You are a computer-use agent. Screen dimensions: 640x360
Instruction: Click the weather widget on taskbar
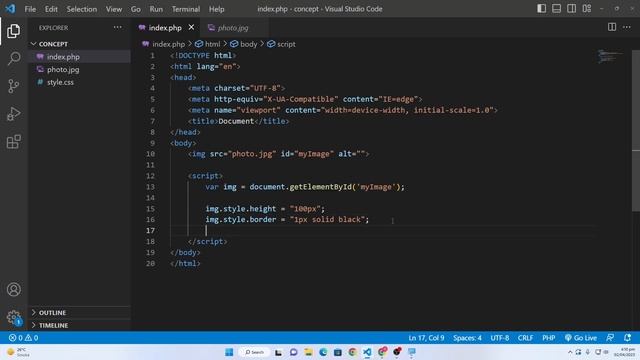click(x=18, y=352)
